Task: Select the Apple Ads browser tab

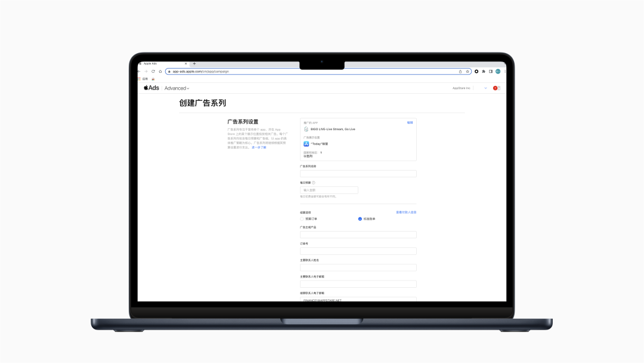Action: coord(163,64)
